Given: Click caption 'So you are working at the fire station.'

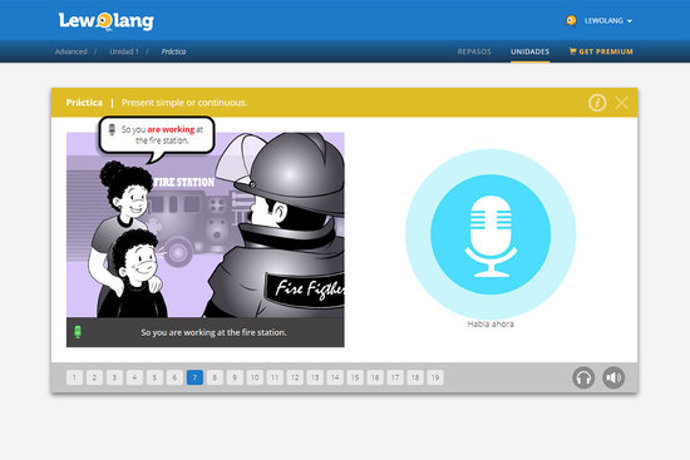Looking at the screenshot, I should coord(213,332).
